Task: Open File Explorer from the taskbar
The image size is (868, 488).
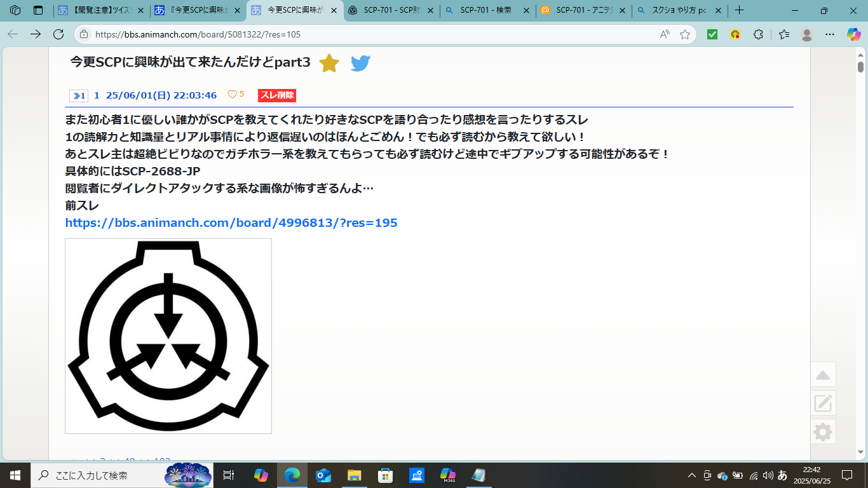Action: [x=354, y=475]
